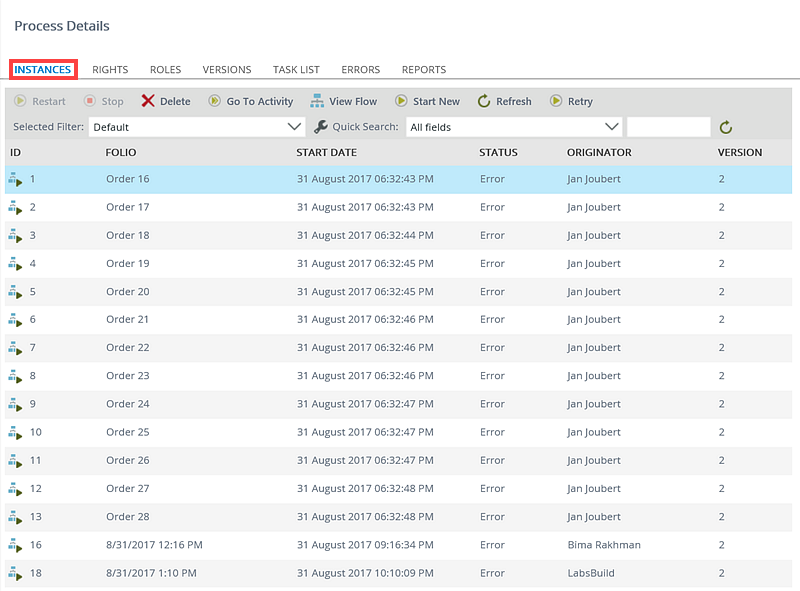Image resolution: width=800 pixels, height=591 pixels.
Task: Click the instance icon for Order 25
Action: pos(15,433)
